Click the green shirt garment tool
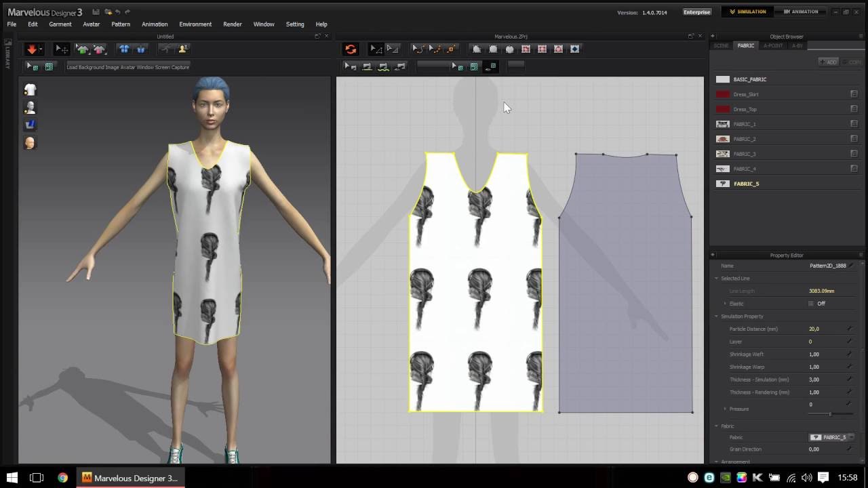 pos(82,49)
